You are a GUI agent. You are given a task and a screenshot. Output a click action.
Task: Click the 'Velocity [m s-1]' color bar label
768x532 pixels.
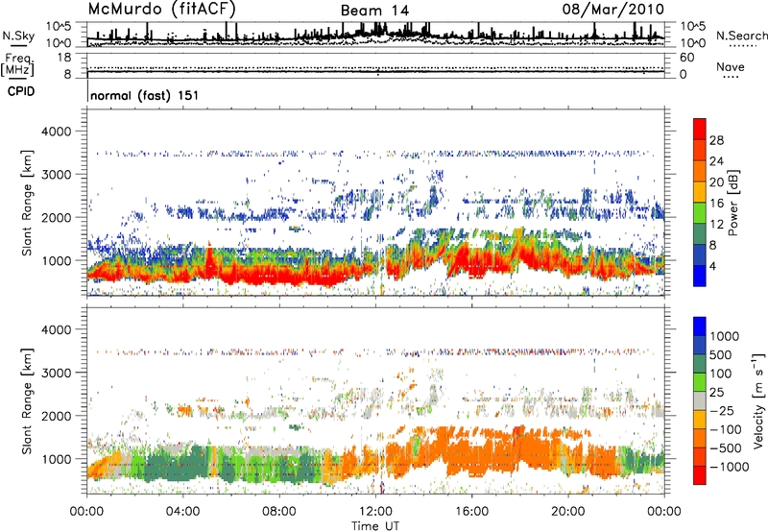758,400
